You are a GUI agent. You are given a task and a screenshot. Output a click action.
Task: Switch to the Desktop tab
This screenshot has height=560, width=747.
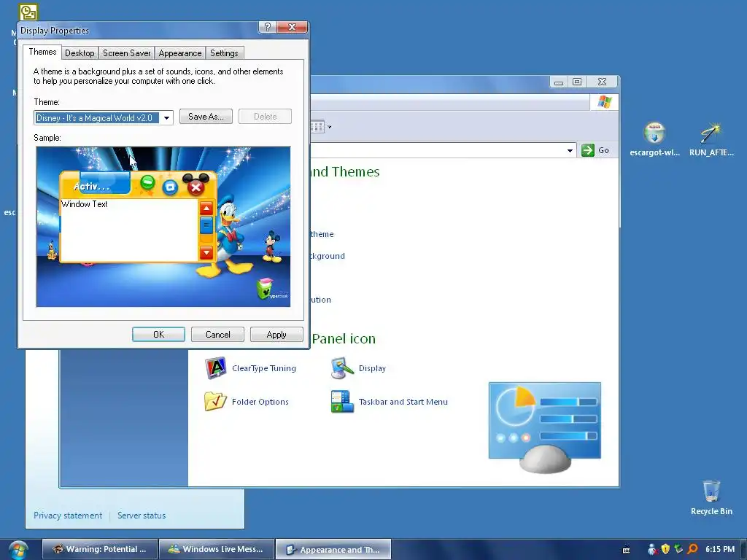tap(80, 52)
